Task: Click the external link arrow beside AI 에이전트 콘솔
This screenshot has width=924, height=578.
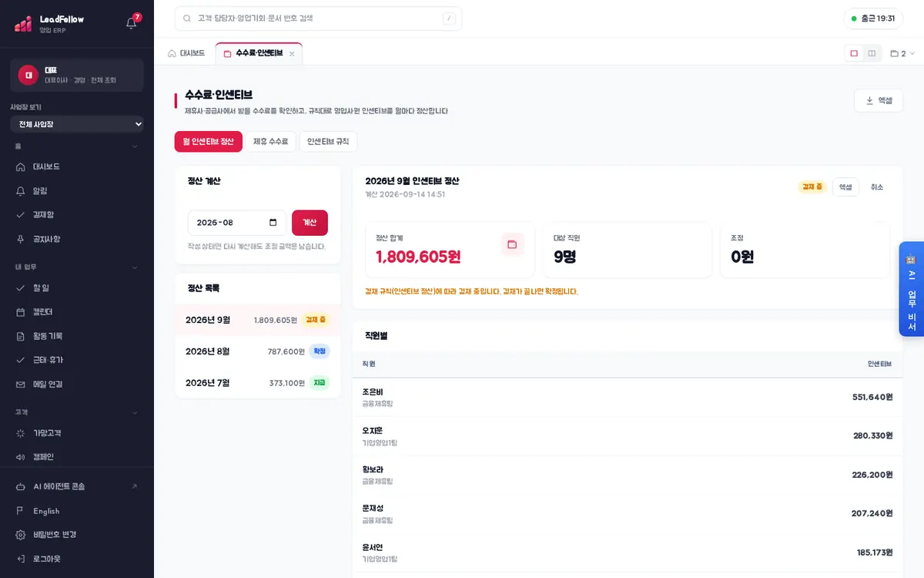Action: (135, 486)
